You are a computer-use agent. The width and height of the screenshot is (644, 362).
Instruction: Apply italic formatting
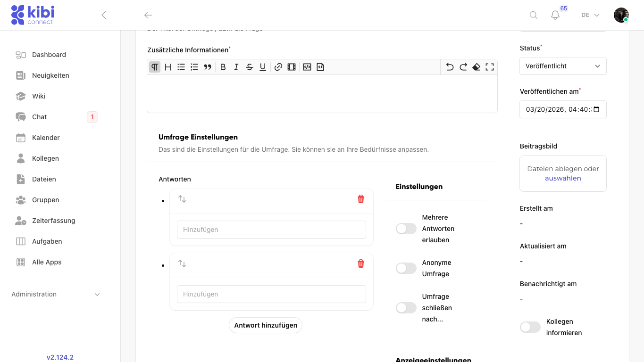coord(236,66)
